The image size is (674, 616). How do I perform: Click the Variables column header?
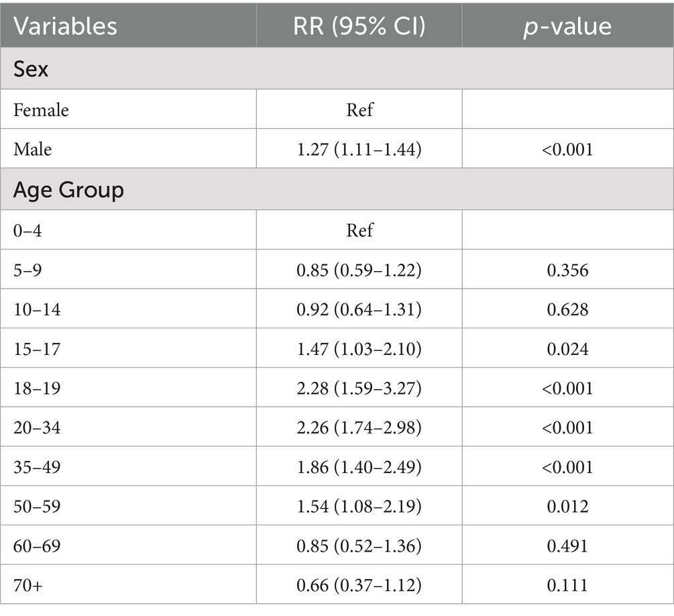click(x=66, y=25)
